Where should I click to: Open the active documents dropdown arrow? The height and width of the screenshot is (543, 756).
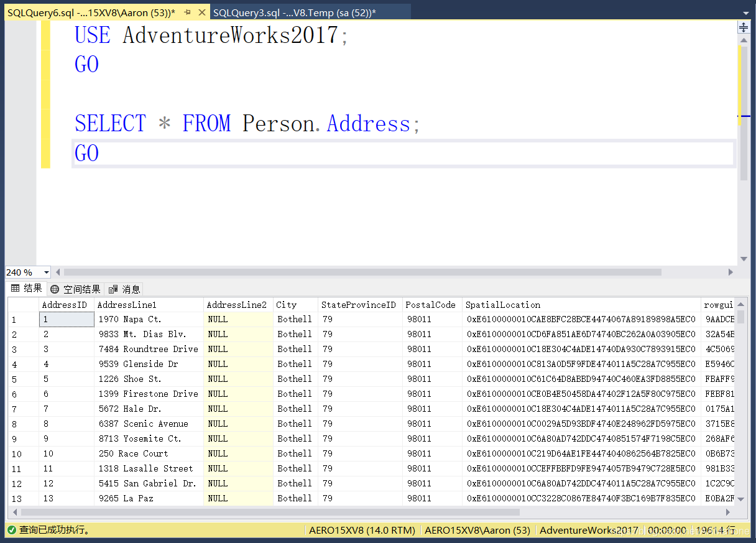[x=746, y=12]
